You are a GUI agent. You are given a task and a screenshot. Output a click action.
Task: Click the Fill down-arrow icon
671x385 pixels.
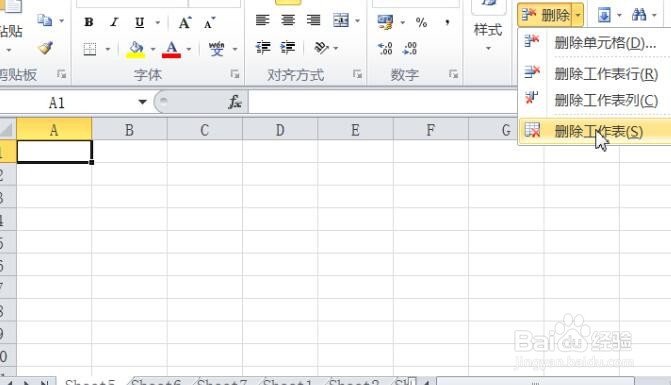604,16
